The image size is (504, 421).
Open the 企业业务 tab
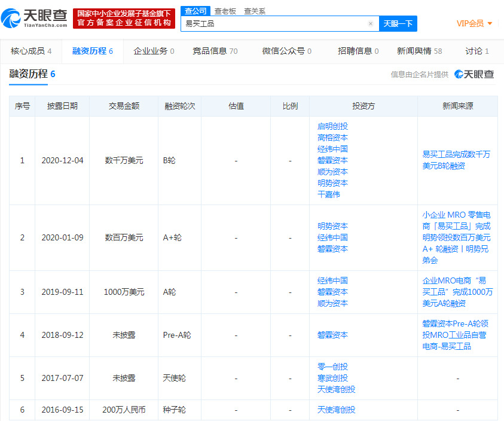click(x=154, y=51)
